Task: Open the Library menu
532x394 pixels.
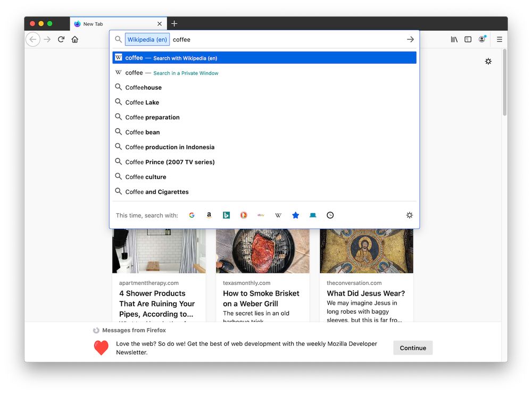Action: coord(454,39)
